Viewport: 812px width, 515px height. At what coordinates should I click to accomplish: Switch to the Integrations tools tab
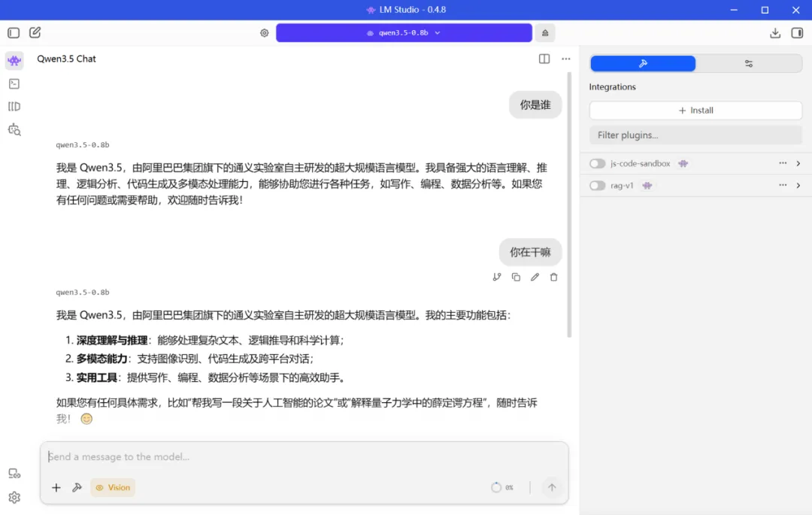point(643,64)
